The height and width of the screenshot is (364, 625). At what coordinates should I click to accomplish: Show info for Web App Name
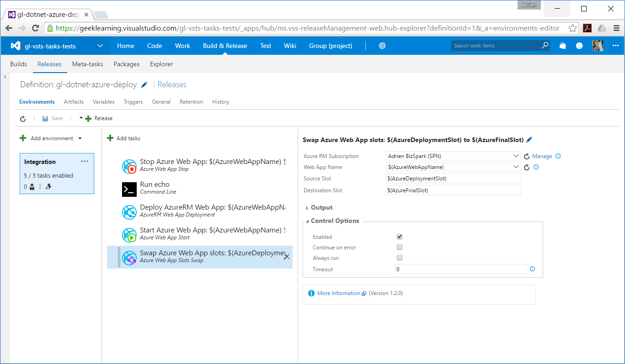pyautogui.click(x=536, y=167)
